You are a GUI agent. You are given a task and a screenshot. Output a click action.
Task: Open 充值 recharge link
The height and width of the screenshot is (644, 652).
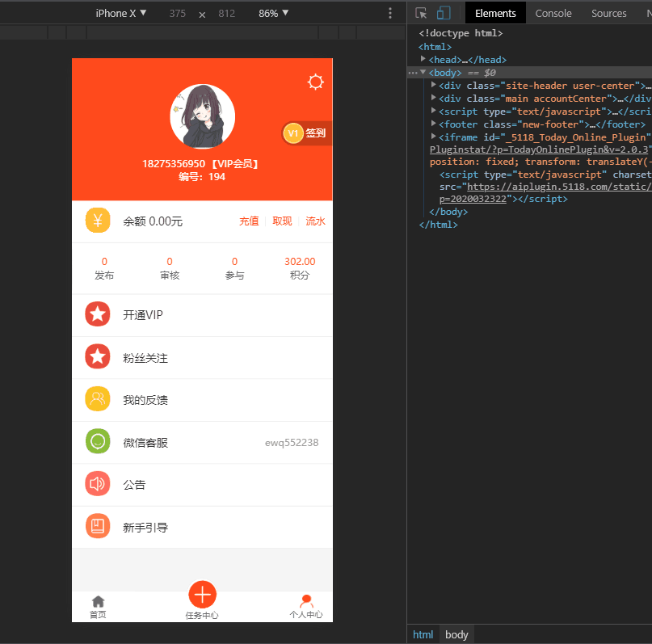click(x=249, y=221)
